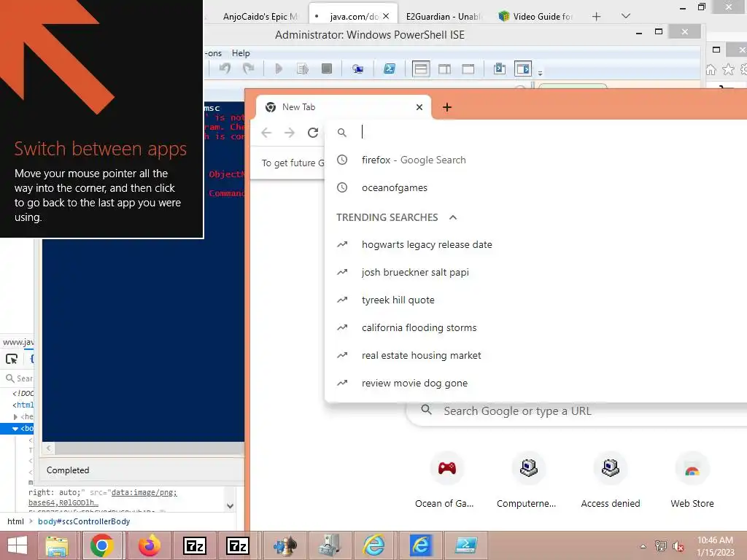Viewport: 747px width, 560px height.
Task: Open the Access denied shortcut tile
Action: [x=611, y=480]
